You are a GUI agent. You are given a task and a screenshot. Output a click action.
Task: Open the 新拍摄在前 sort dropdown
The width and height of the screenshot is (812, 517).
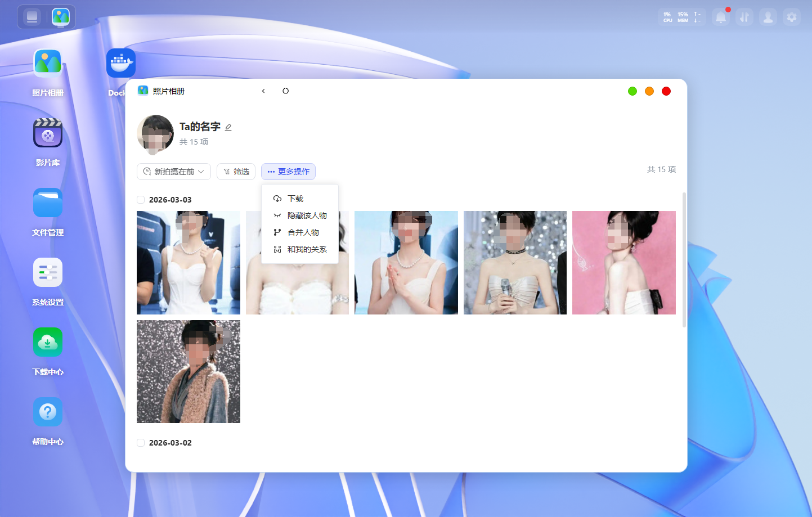point(174,172)
